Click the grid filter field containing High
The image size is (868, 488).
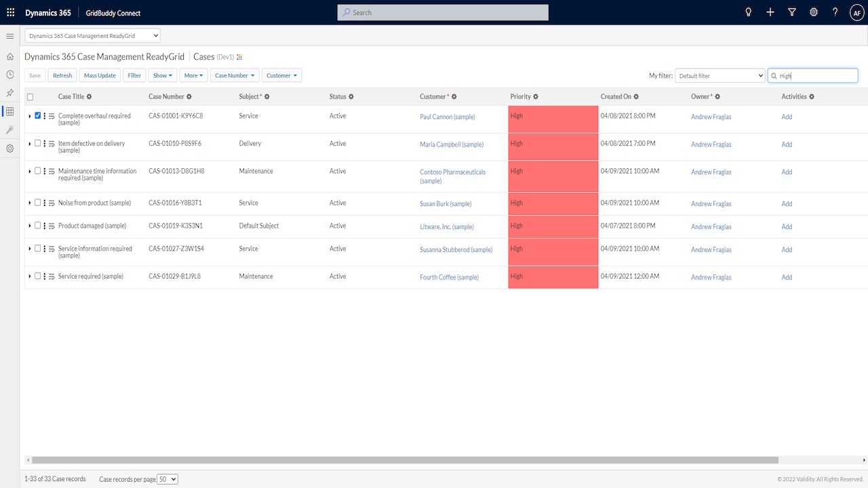[813, 76]
